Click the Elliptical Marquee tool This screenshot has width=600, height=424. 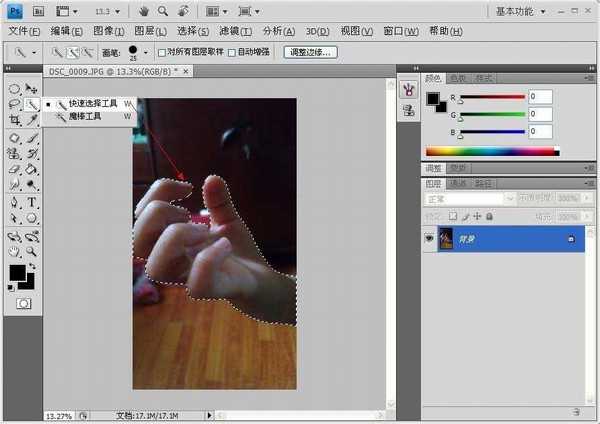pos(15,89)
